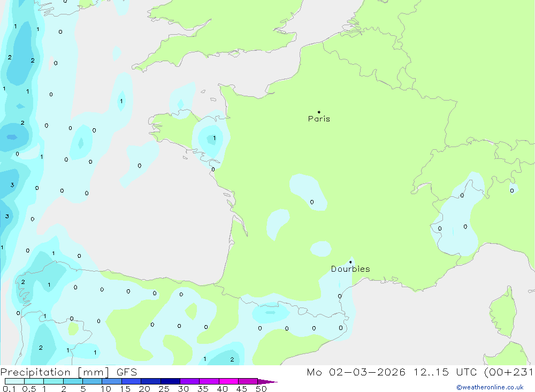Click the Paris city label
This screenshot has height=392, width=535.
tap(319, 119)
